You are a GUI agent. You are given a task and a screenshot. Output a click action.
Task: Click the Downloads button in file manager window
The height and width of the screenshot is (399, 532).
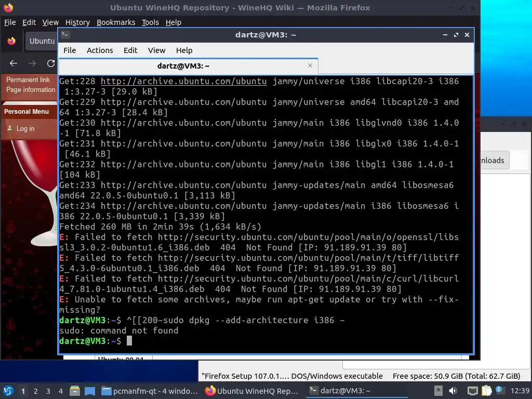click(x=495, y=160)
